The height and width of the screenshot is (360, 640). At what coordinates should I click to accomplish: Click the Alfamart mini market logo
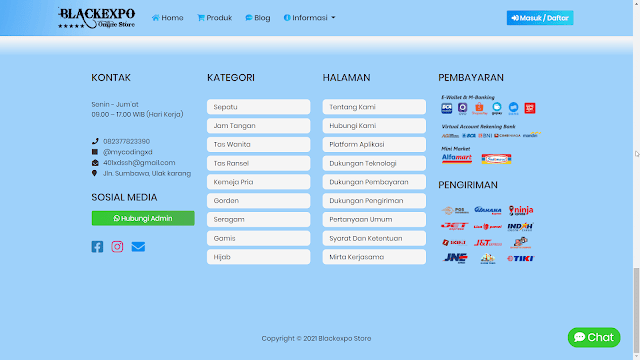click(457, 158)
